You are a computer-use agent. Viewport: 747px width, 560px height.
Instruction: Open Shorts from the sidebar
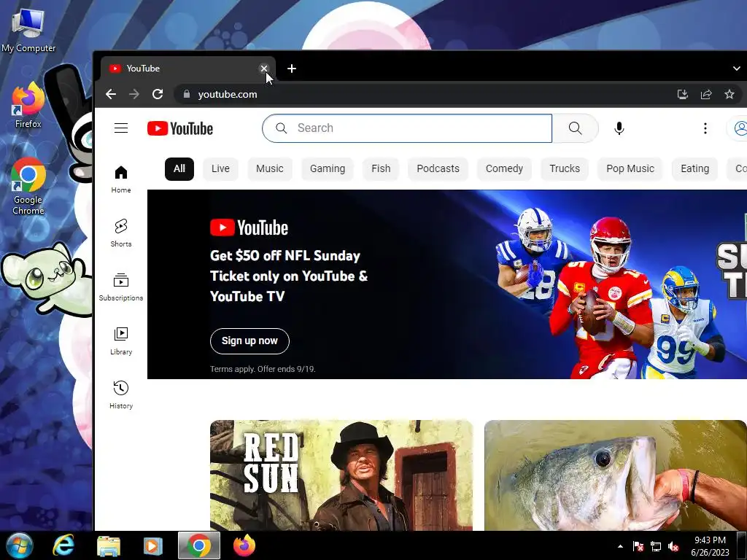(x=121, y=233)
